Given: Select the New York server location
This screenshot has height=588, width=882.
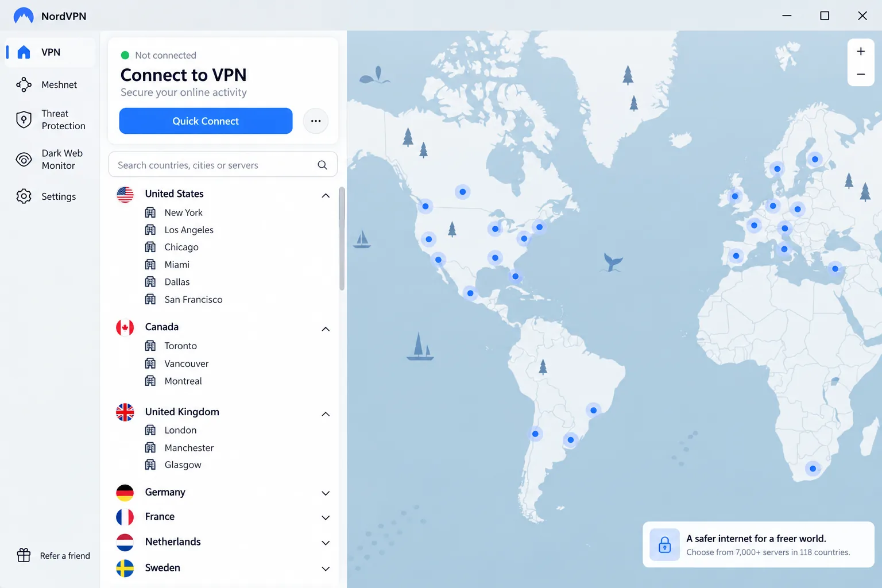Looking at the screenshot, I should [x=183, y=212].
